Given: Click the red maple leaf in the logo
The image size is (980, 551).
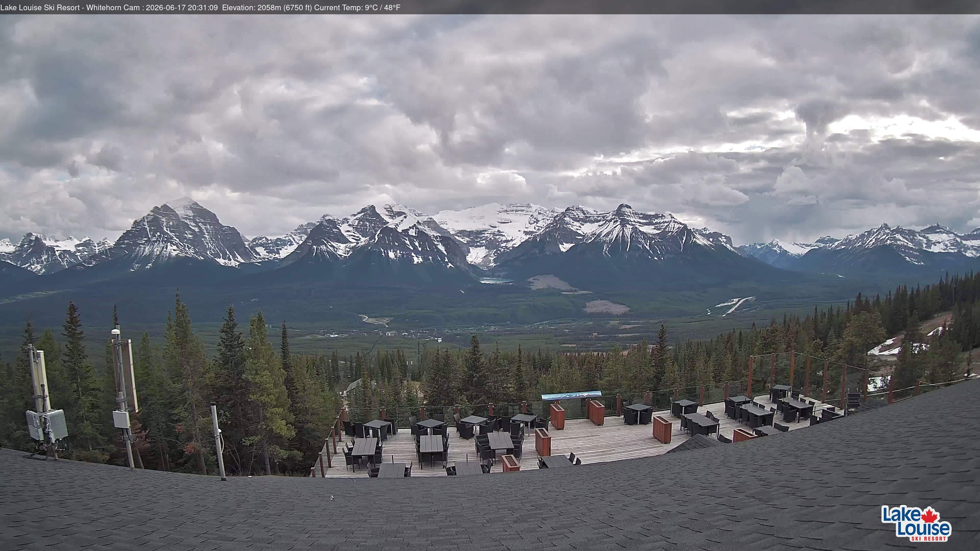Looking at the screenshot, I should click(x=930, y=515).
